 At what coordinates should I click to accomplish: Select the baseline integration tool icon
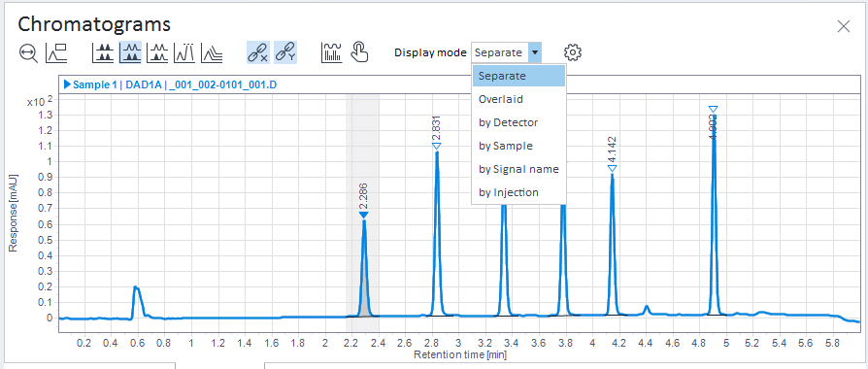click(56, 53)
